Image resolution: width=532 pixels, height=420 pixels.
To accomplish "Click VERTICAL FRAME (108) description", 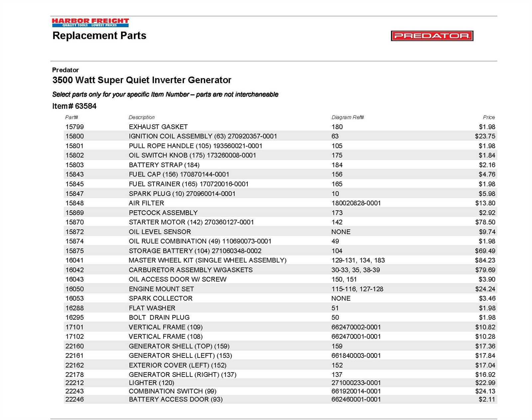I will point(166,337).
